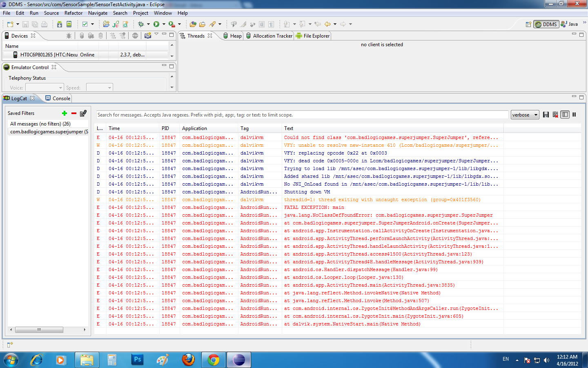
Task: Click the New Java Class icon
Action: (125, 24)
